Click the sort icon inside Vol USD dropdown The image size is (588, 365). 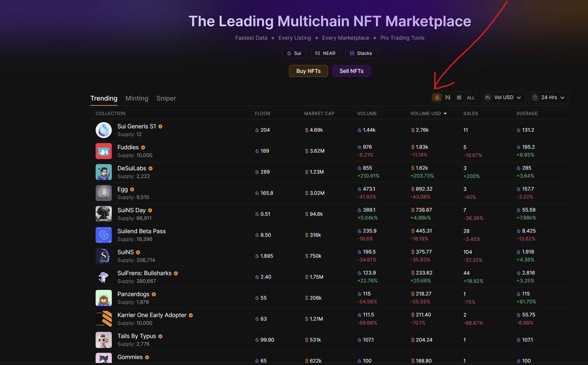(x=488, y=98)
